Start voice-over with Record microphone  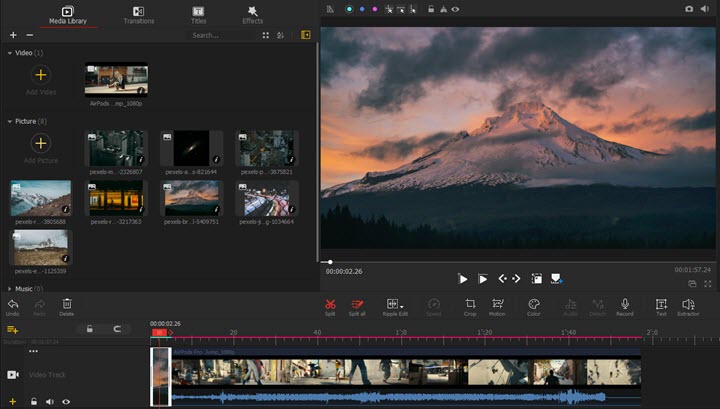(625, 304)
